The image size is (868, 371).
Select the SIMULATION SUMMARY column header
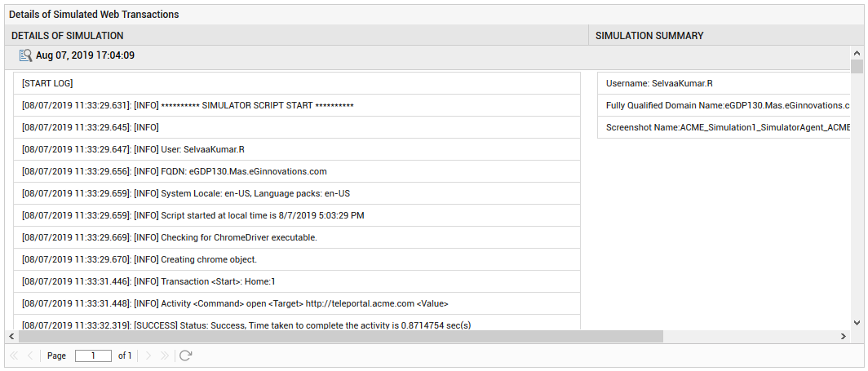(725, 35)
